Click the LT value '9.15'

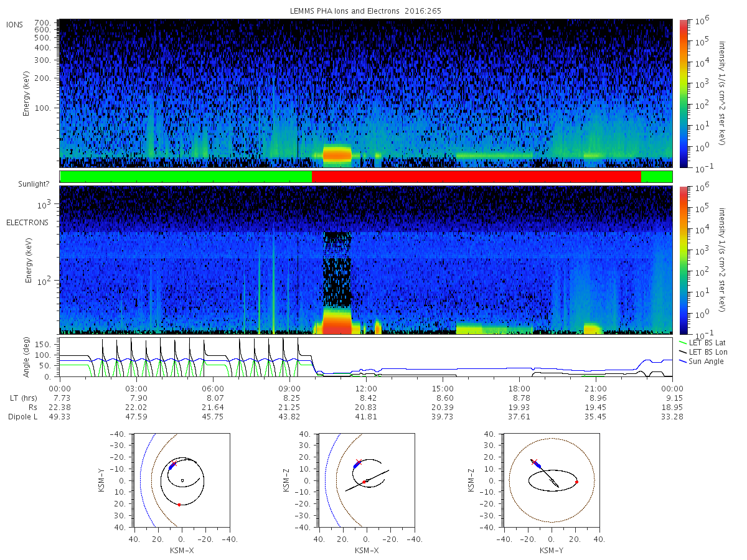click(x=673, y=398)
